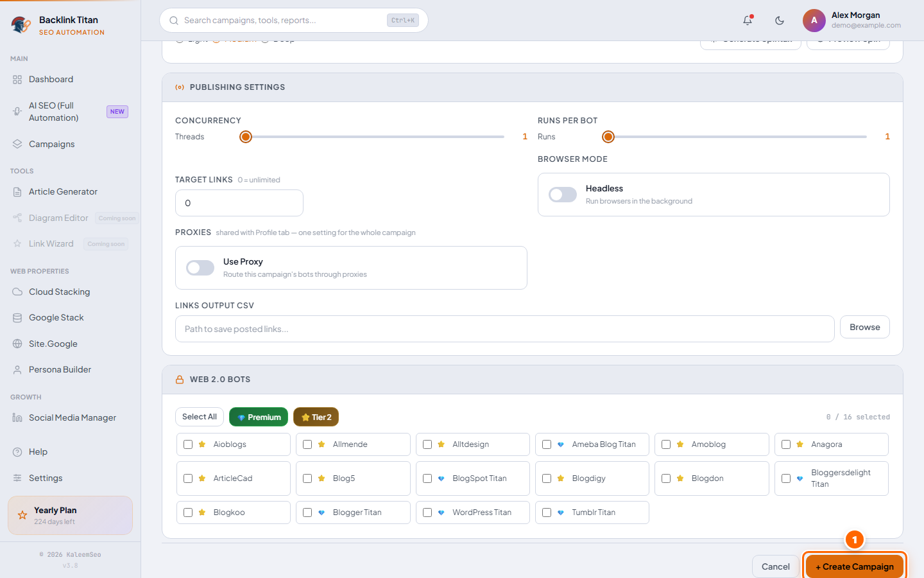Click the Create Campaign button
924x578 pixels.
point(855,566)
